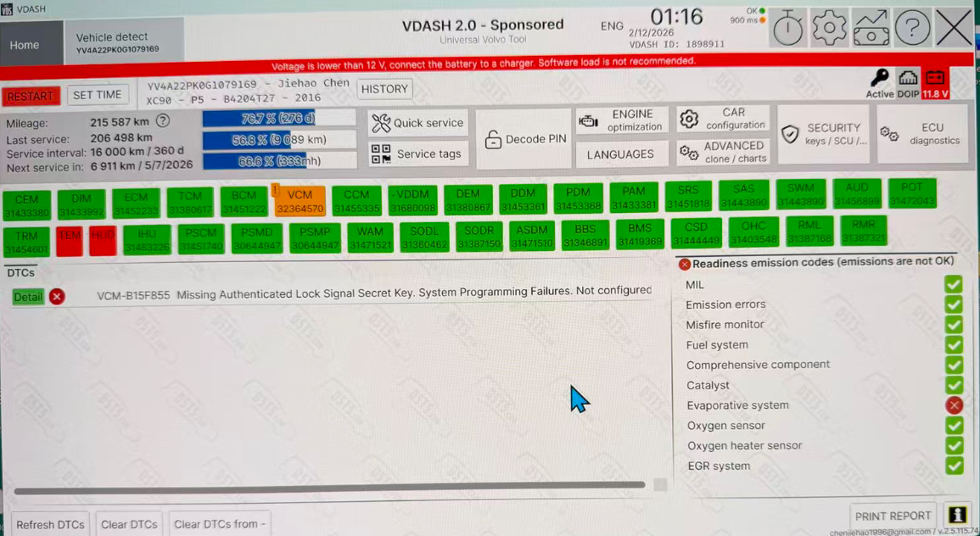Screen dimensions: 980x536
Task: Click the red error icon beside Detail
Action: (x=57, y=296)
